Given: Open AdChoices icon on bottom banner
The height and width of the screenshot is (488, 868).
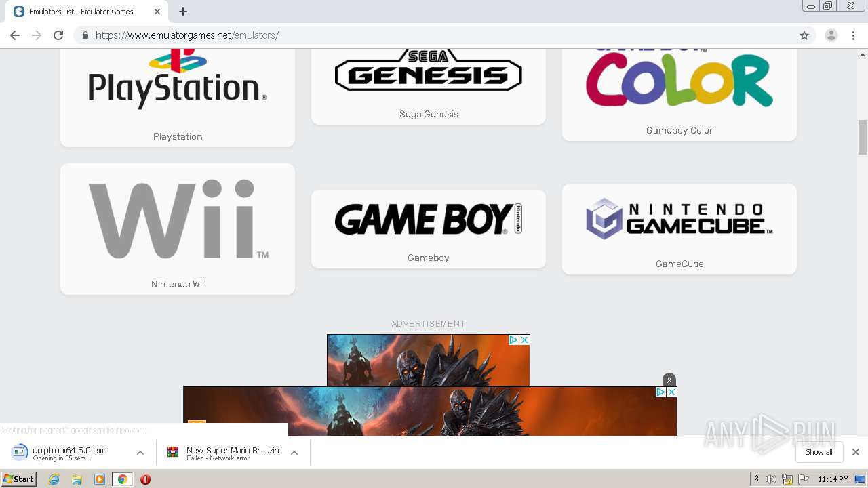Looking at the screenshot, I should tap(660, 392).
